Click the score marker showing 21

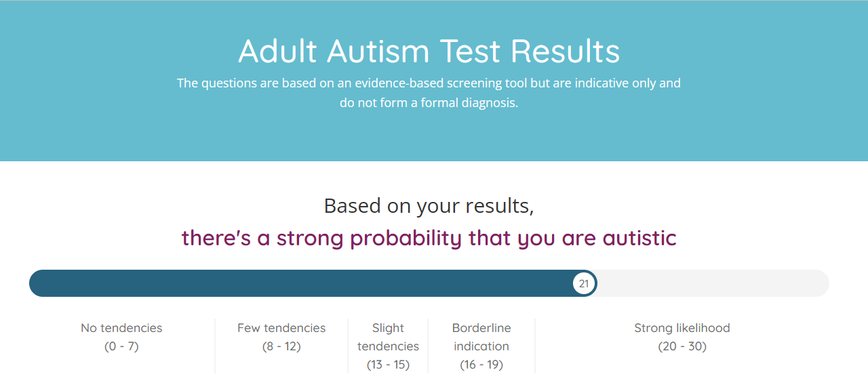point(584,283)
